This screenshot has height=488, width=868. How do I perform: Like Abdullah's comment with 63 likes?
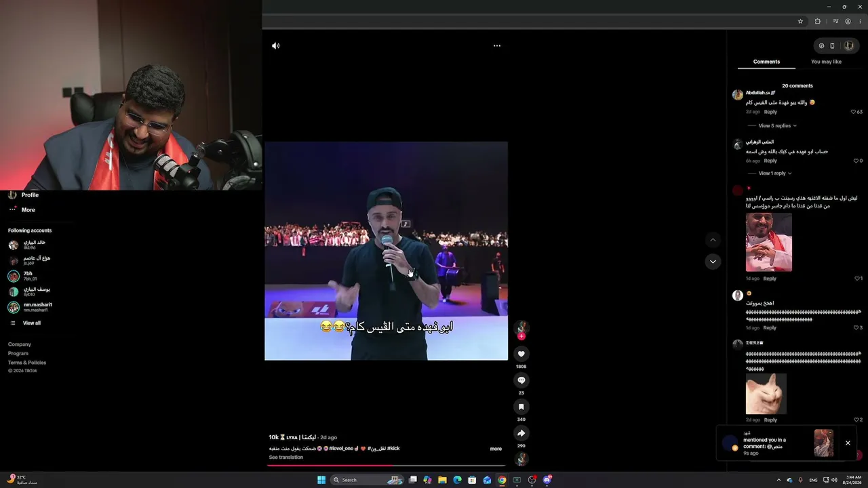pyautogui.click(x=854, y=112)
